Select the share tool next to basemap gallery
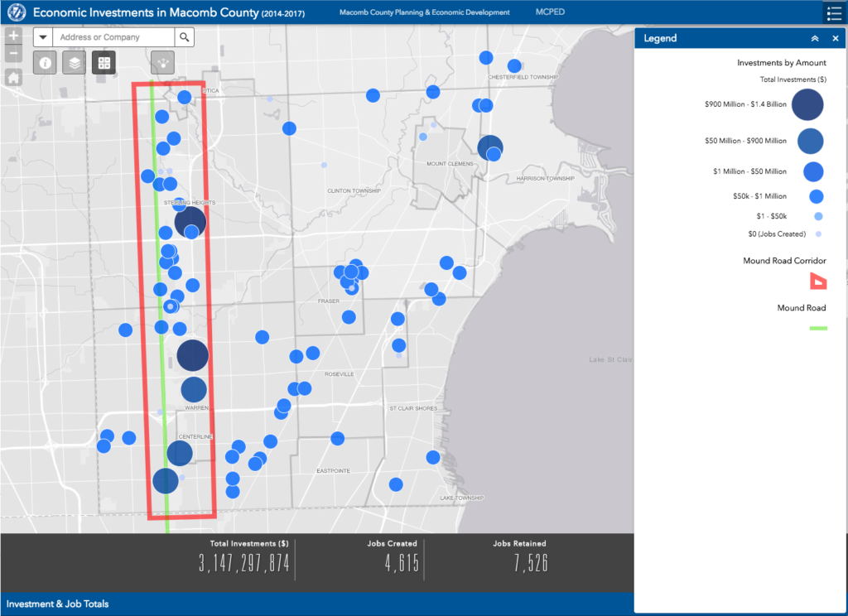The image size is (848, 616). point(162,63)
